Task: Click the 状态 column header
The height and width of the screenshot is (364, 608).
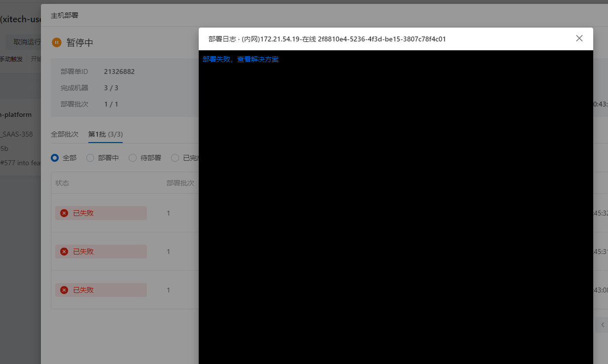Action: coord(62,183)
